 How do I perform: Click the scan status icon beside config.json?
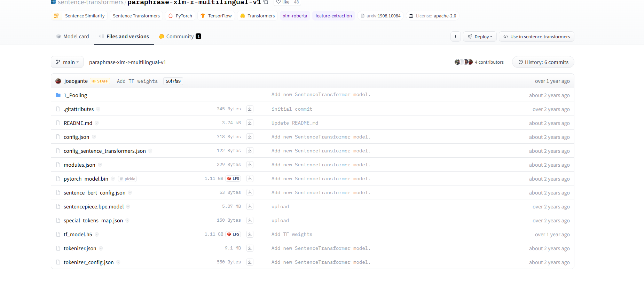click(x=94, y=137)
